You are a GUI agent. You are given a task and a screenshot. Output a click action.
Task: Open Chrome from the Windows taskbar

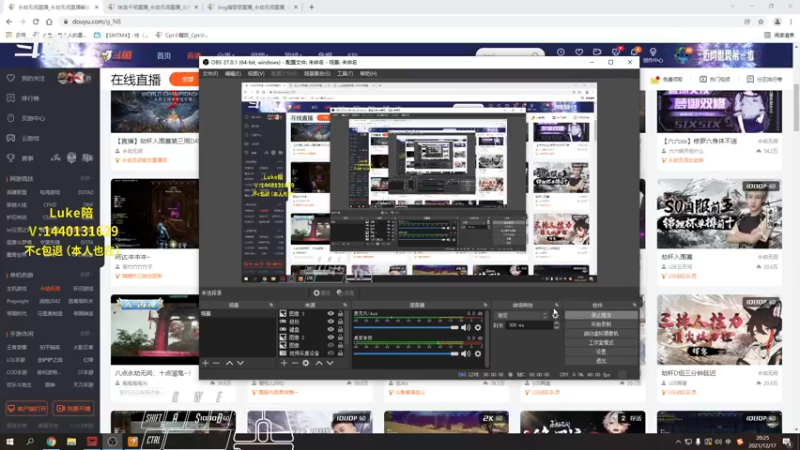51,441
